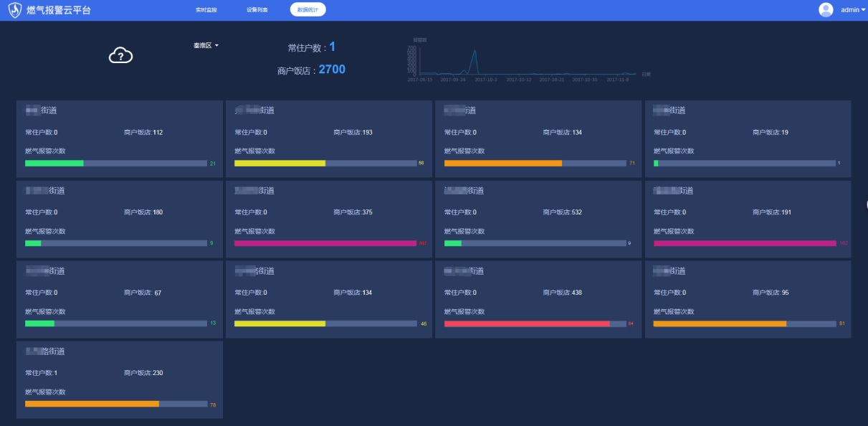This screenshot has width=868, height=426.
Task: Open the admin account dropdown
Action: click(853, 10)
